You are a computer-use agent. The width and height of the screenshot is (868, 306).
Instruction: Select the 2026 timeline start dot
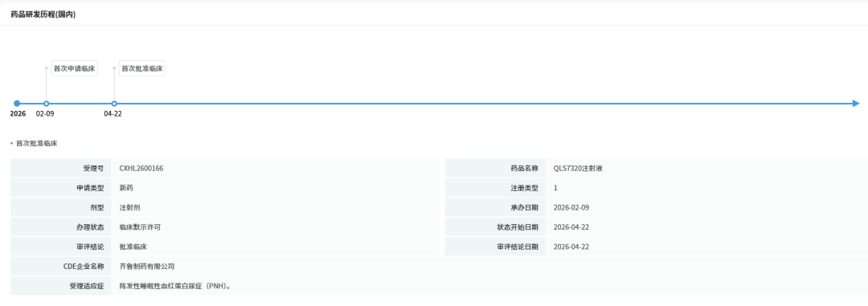coord(17,104)
